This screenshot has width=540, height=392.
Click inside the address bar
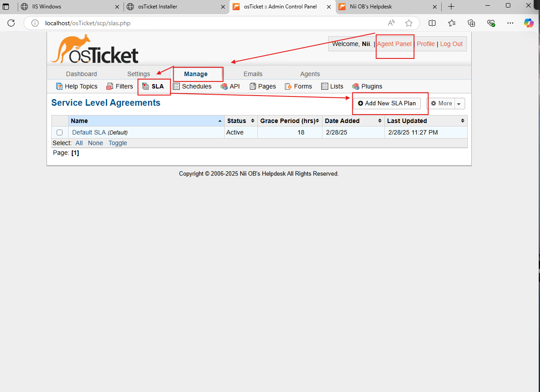tap(177, 23)
